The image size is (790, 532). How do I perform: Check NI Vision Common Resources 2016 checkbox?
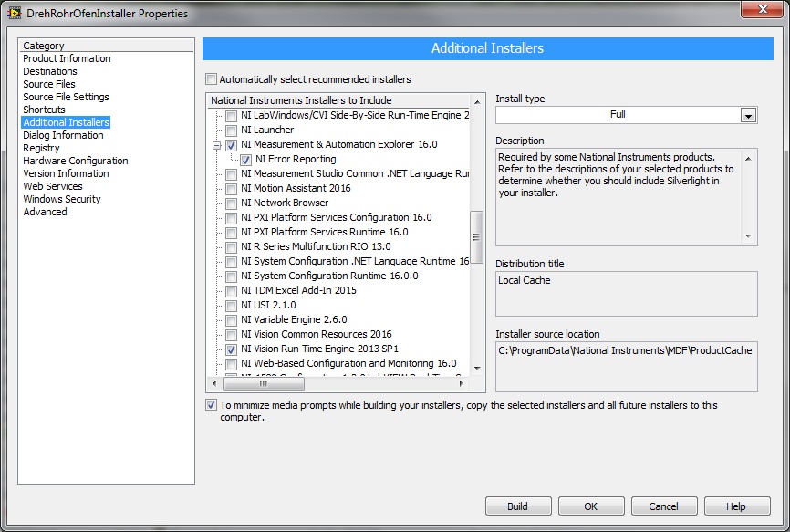[232, 335]
